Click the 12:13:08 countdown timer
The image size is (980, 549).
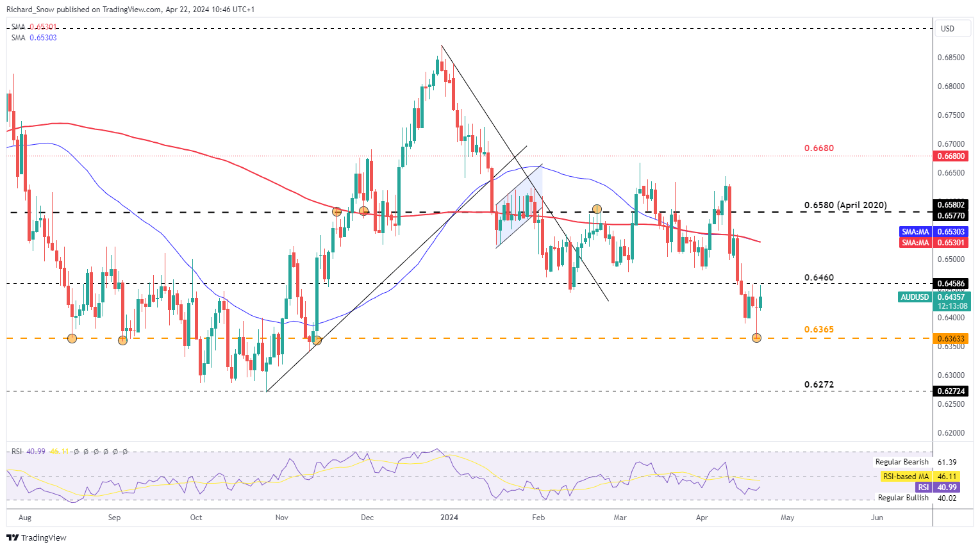(952, 306)
